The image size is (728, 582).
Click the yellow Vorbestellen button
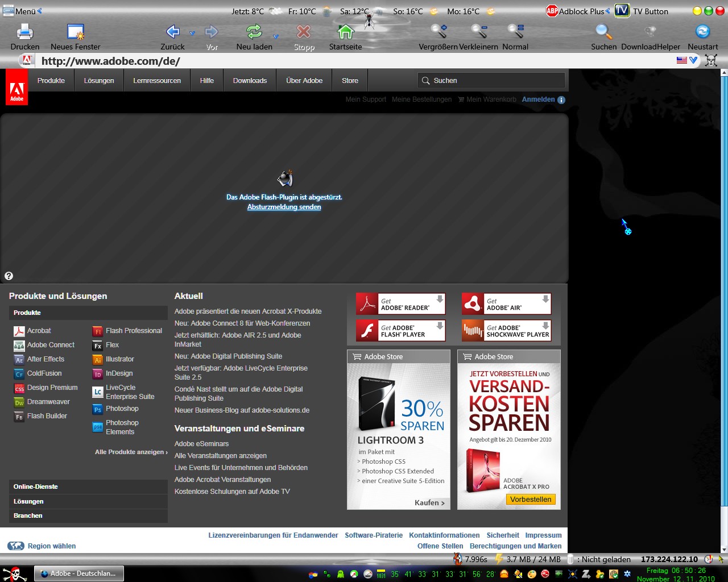531,500
